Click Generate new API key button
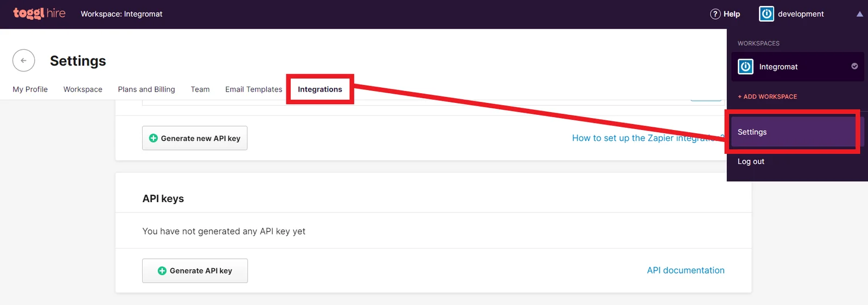 [195, 138]
